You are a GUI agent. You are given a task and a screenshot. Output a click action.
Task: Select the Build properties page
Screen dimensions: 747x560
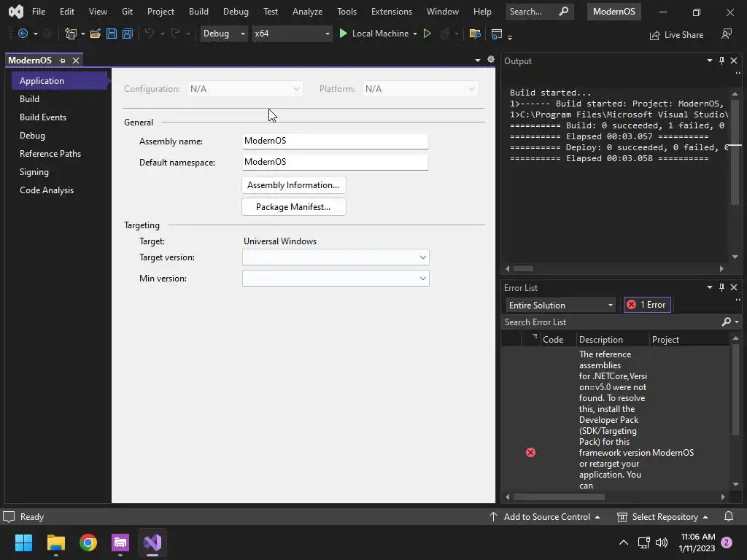click(x=29, y=99)
